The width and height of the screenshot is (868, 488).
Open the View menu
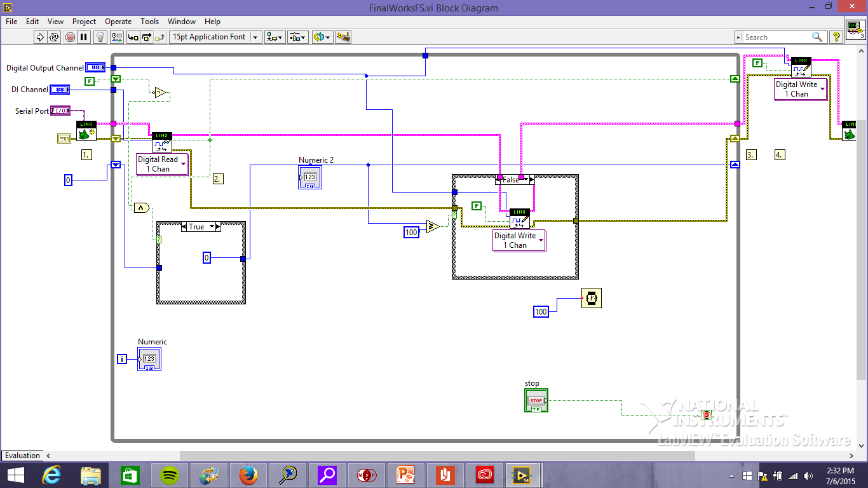pos(55,22)
